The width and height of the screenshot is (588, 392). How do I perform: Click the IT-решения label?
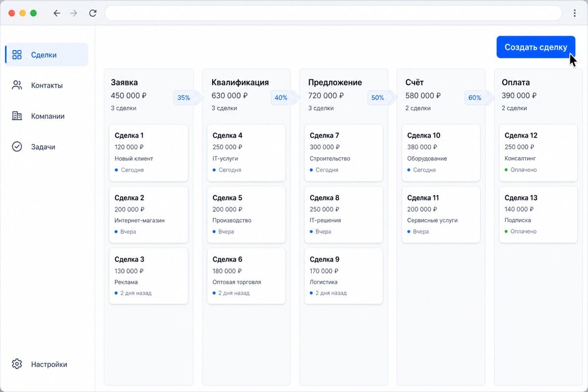tap(325, 220)
